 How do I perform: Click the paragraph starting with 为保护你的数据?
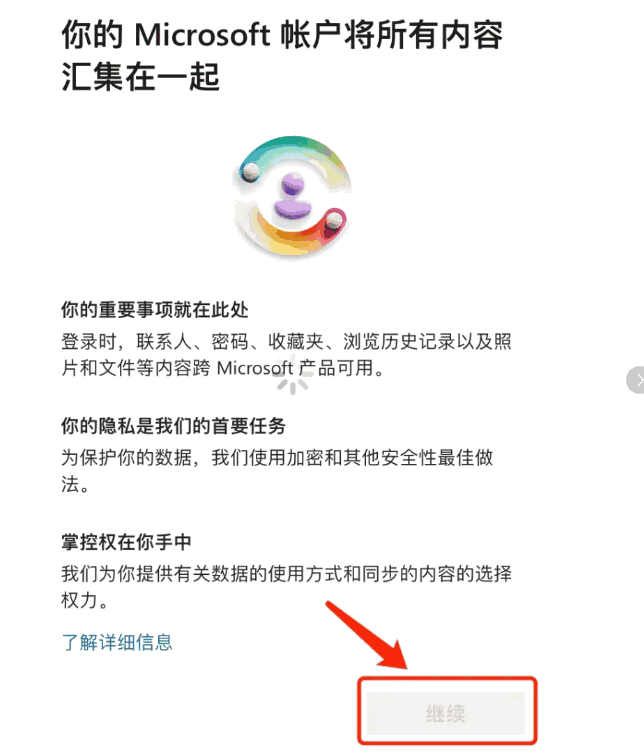pyautogui.click(x=277, y=471)
